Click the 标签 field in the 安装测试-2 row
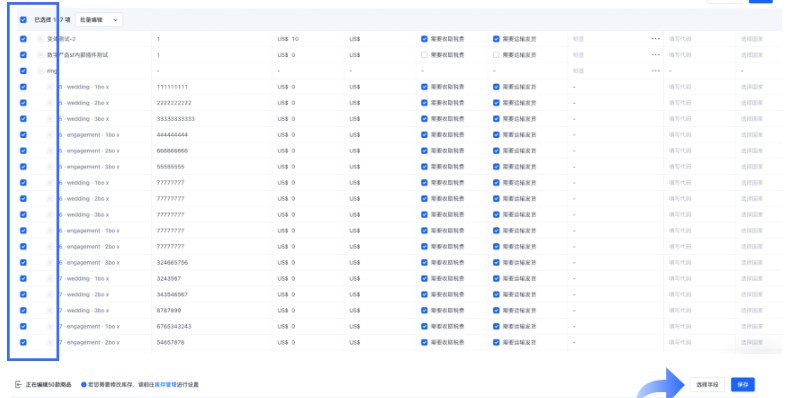 [579, 39]
